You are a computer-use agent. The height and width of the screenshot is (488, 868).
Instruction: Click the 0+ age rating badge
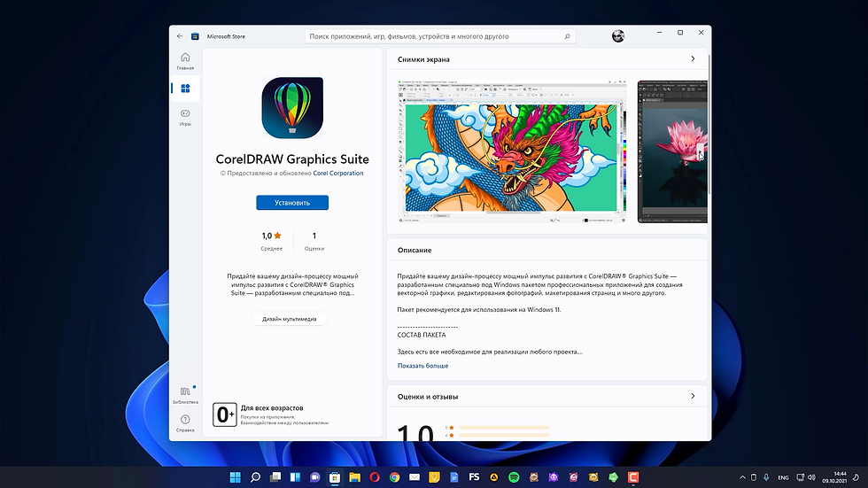click(225, 414)
